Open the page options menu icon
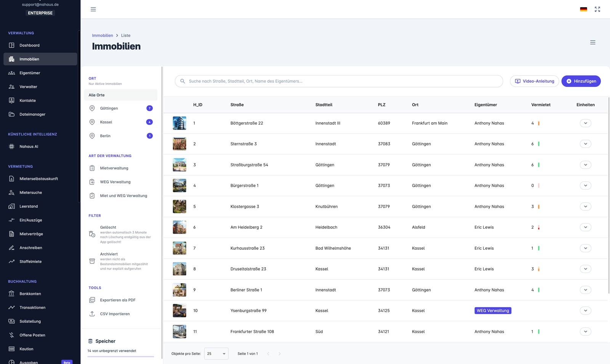 [x=592, y=42]
